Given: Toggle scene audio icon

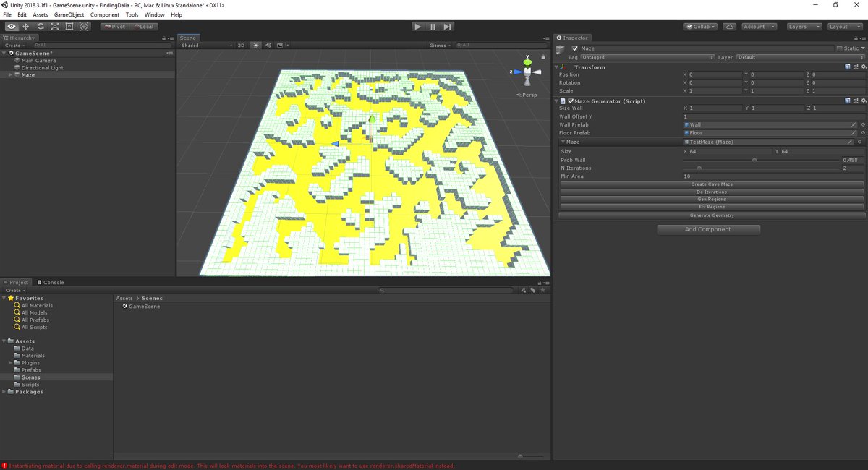Looking at the screenshot, I should [268, 45].
